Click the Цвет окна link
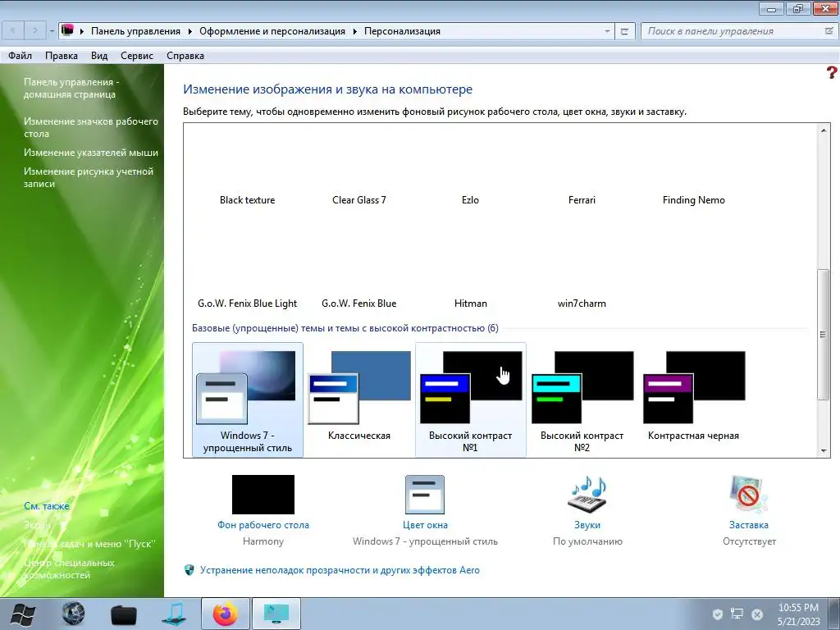Image resolution: width=840 pixels, height=630 pixels. [425, 525]
